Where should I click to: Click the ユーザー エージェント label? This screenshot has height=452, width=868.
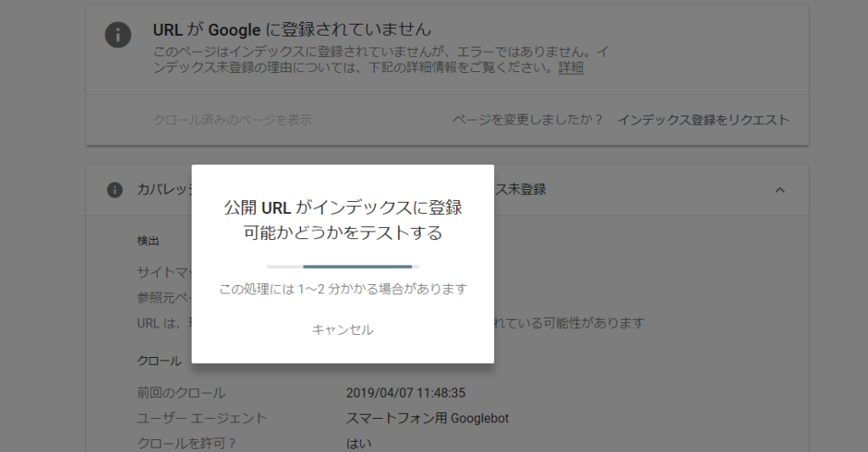[202, 418]
